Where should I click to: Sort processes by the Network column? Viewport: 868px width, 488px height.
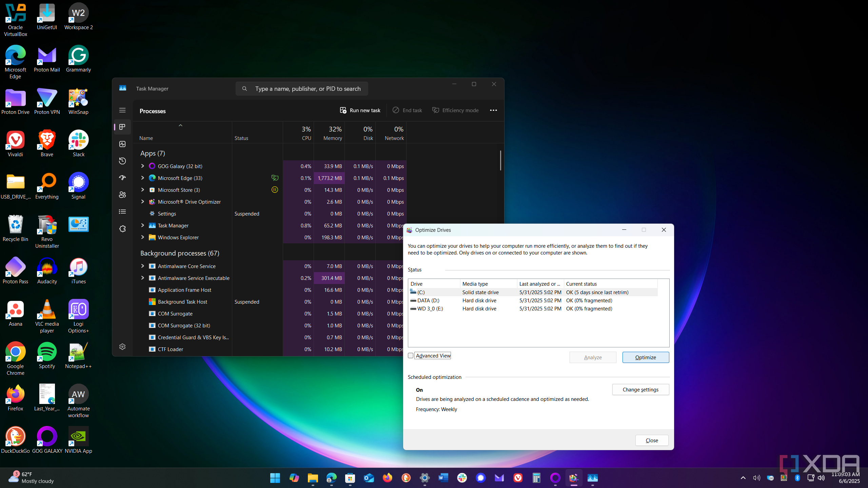coord(391,133)
